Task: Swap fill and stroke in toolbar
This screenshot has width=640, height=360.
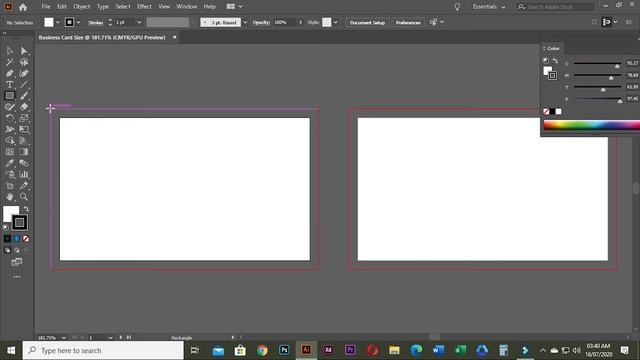Action: 27,209
